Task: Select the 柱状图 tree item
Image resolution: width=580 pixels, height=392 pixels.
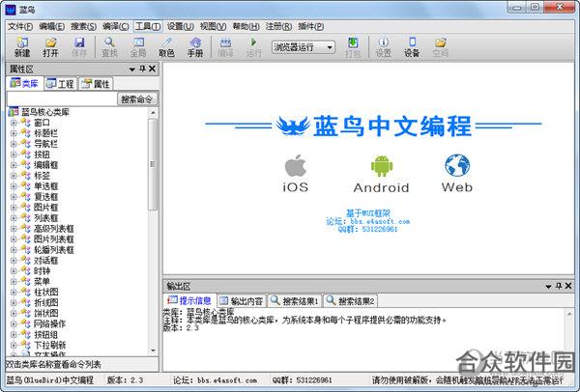Action: pyautogui.click(x=45, y=293)
